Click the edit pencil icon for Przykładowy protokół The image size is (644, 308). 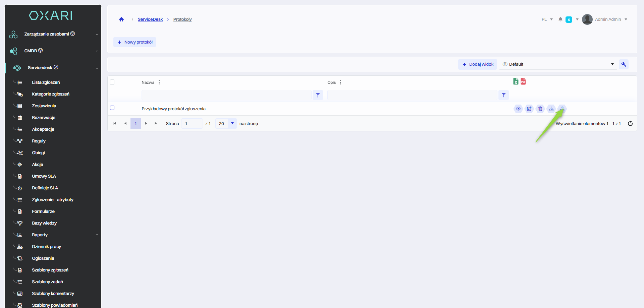529,109
